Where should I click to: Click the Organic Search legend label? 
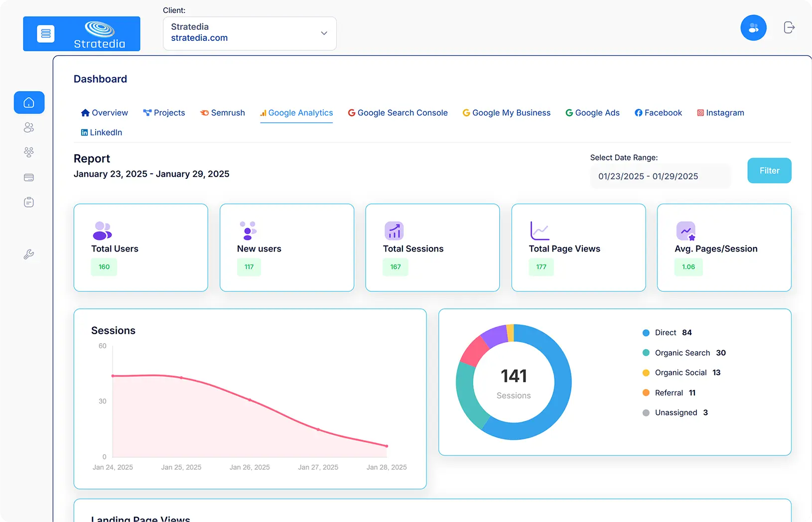pos(682,353)
